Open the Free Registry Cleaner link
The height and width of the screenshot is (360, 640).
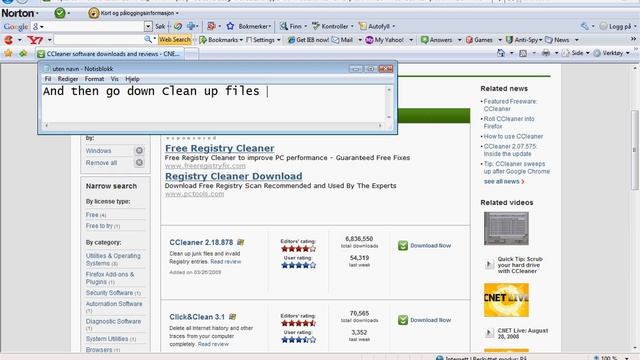pos(220,148)
